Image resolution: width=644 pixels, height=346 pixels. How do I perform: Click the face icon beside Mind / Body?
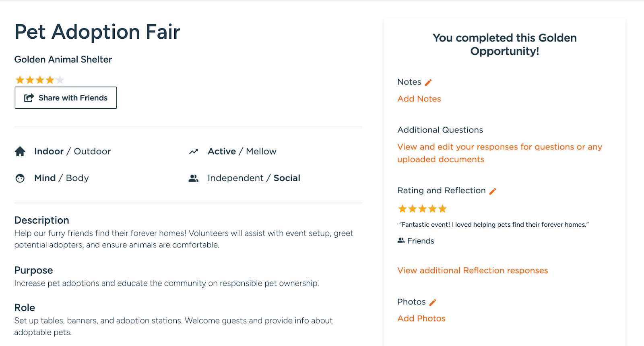point(20,178)
